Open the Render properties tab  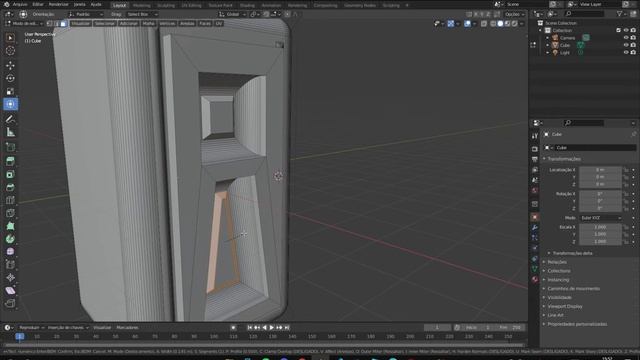[535, 149]
